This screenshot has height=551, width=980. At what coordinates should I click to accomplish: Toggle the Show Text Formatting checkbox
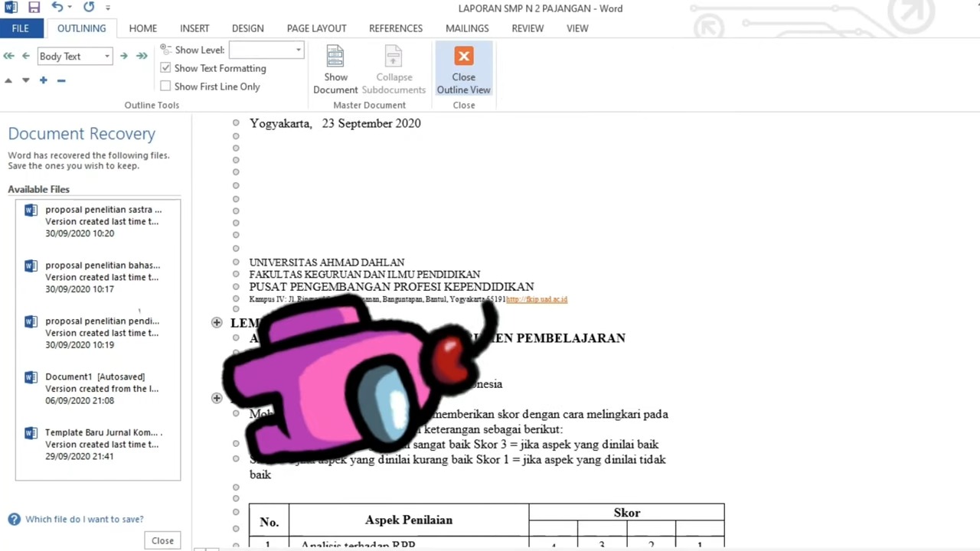165,68
